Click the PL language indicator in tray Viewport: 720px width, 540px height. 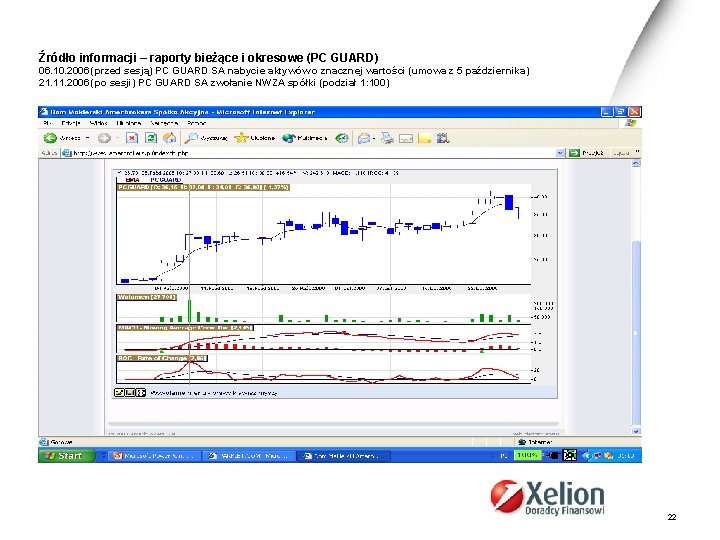pos(504,456)
